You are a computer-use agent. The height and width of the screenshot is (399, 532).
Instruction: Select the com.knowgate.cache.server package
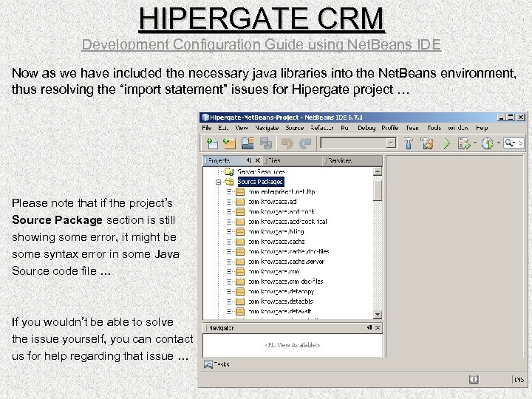[286, 262]
